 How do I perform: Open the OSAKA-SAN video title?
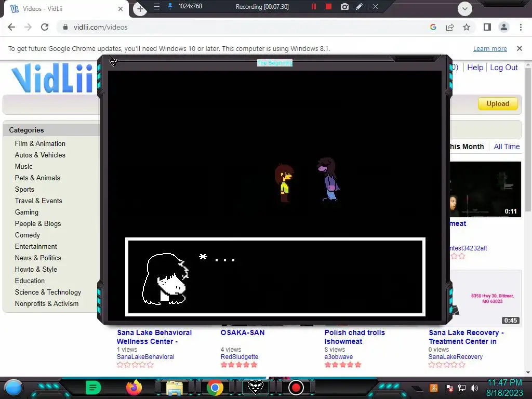tap(243, 333)
